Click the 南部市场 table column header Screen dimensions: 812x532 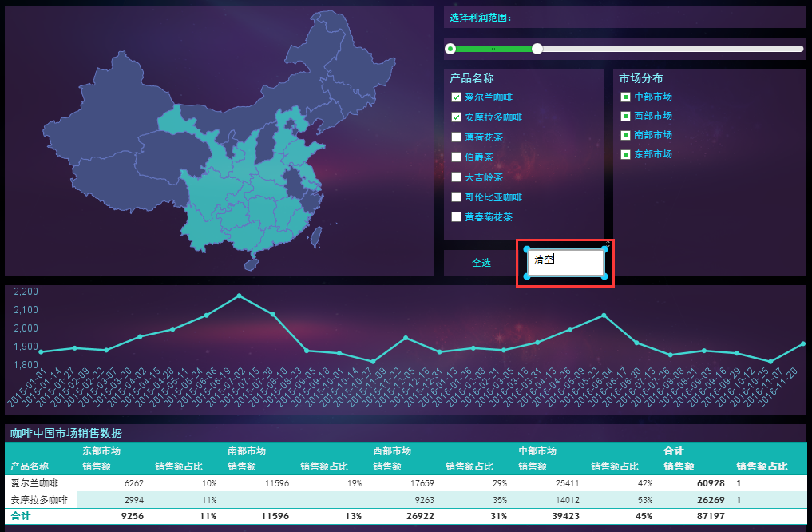tap(247, 451)
